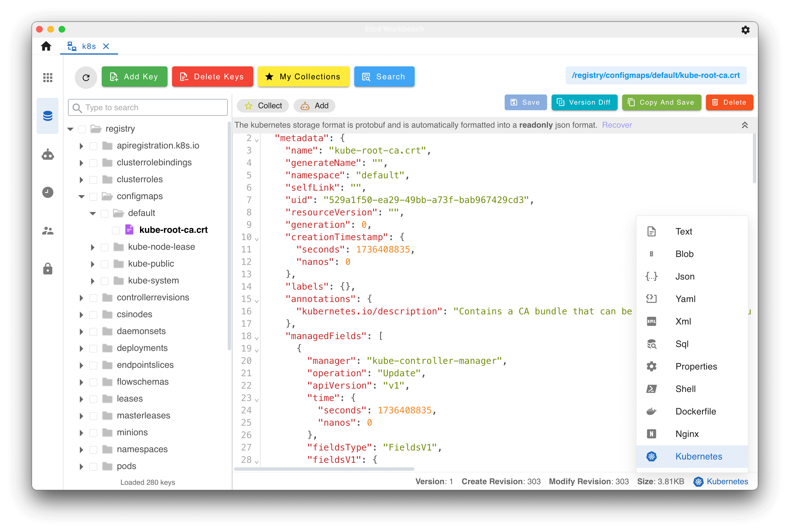Image resolution: width=790 pixels, height=532 pixels.
Task: Open the clock icon in left sidebar
Action: click(48, 192)
